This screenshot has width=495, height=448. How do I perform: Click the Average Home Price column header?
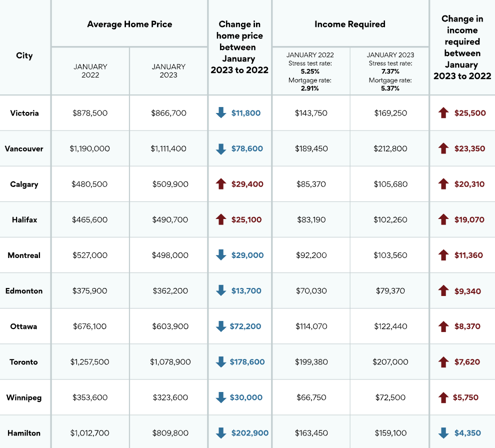pos(129,24)
